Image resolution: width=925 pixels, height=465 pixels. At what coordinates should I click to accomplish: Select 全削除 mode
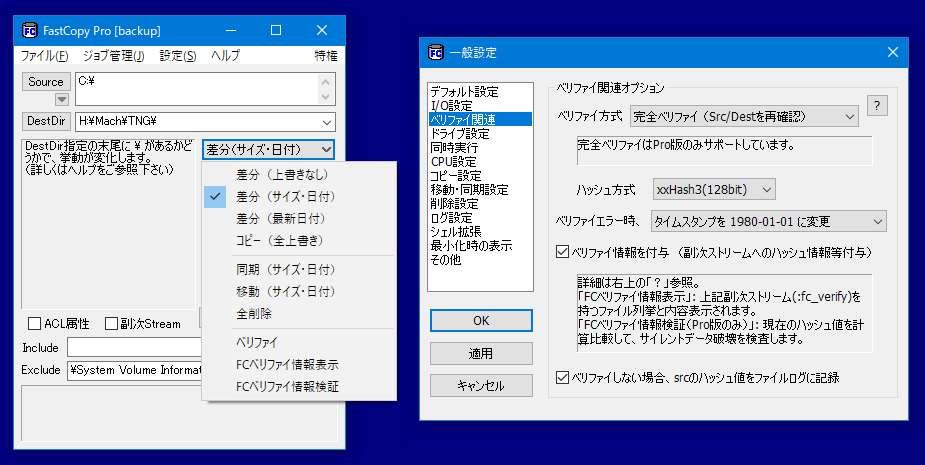click(x=299, y=314)
